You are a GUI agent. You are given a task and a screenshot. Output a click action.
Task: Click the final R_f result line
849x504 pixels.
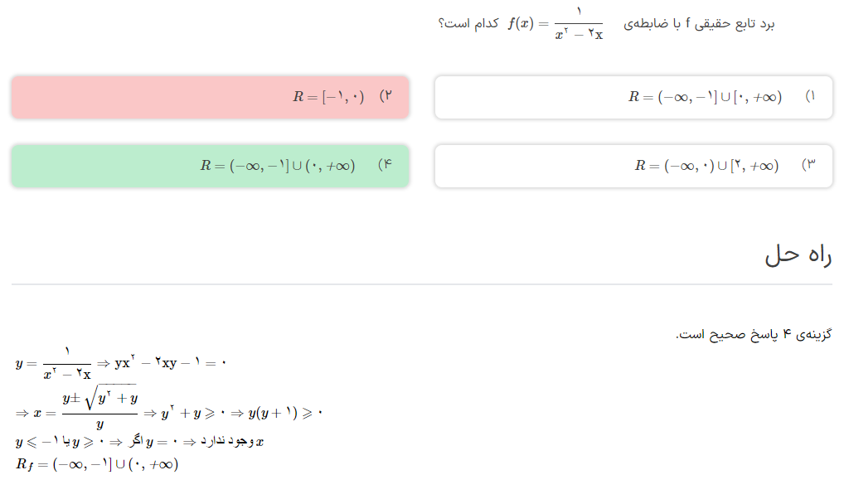point(97,464)
